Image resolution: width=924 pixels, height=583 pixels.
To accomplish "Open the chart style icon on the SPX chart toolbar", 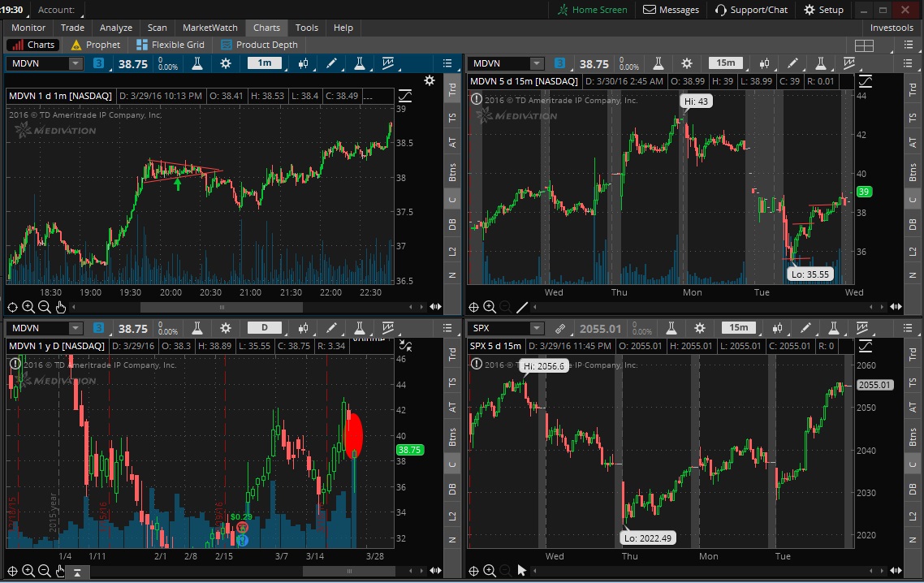I will pyautogui.click(x=777, y=328).
